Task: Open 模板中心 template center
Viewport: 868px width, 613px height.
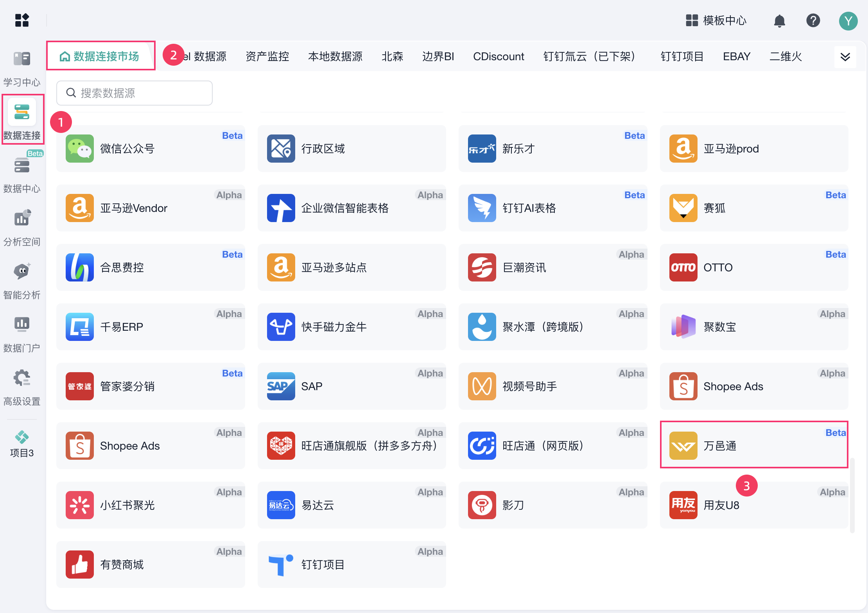Action: tap(716, 20)
